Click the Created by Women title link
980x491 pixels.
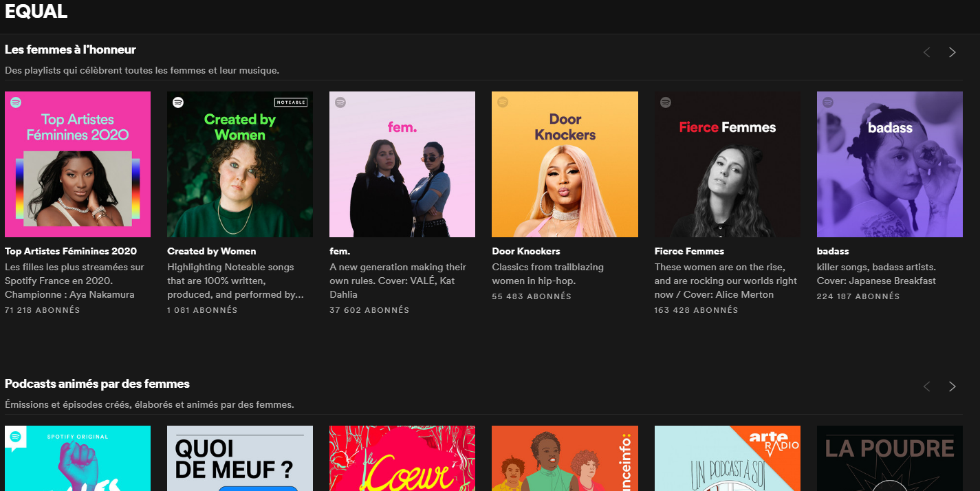[x=212, y=251]
